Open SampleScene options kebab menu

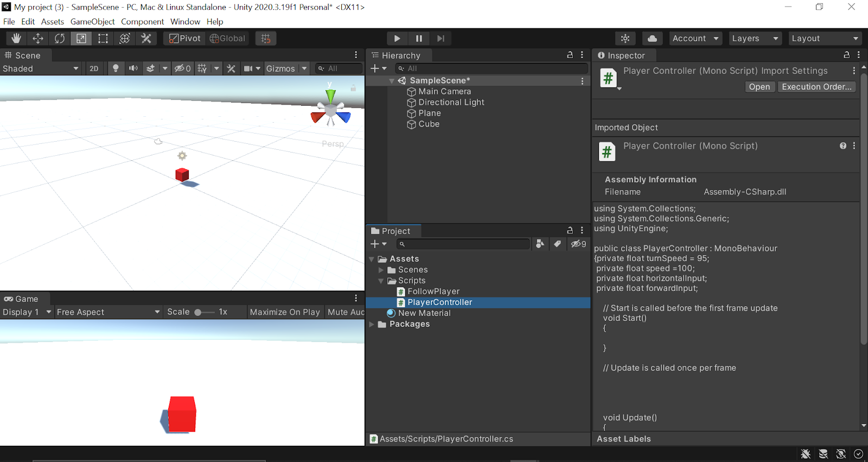coord(583,81)
